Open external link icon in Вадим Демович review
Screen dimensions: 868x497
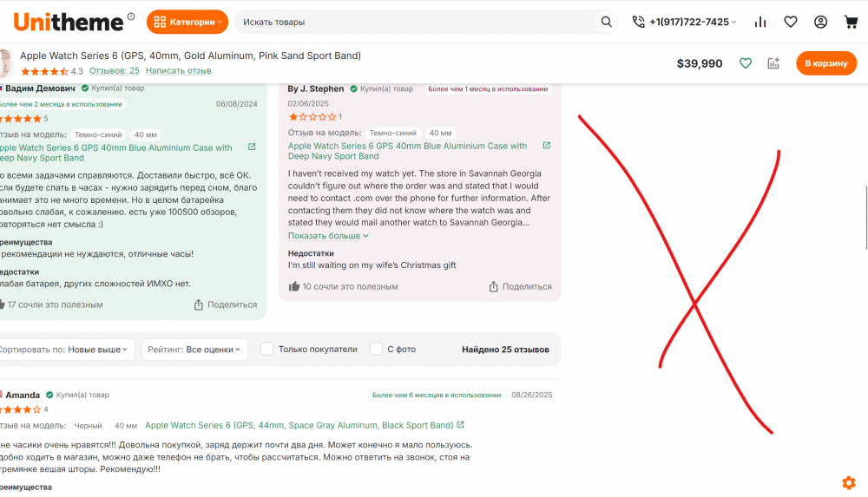coord(252,147)
